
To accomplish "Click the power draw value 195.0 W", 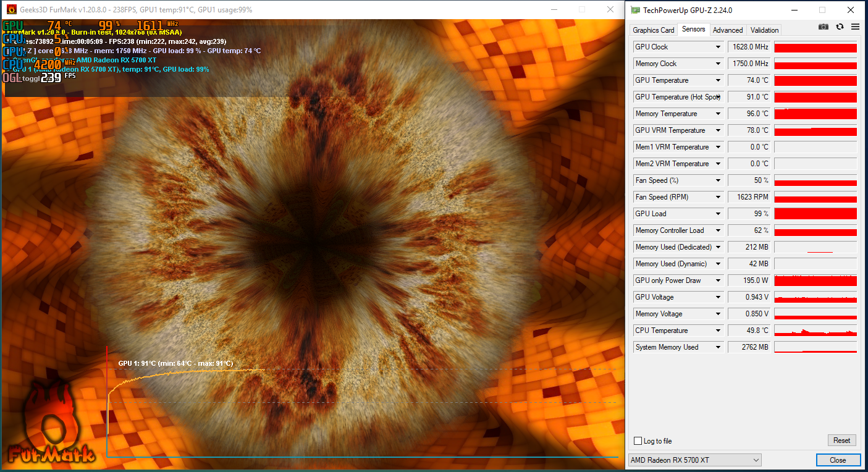I will [x=749, y=280].
